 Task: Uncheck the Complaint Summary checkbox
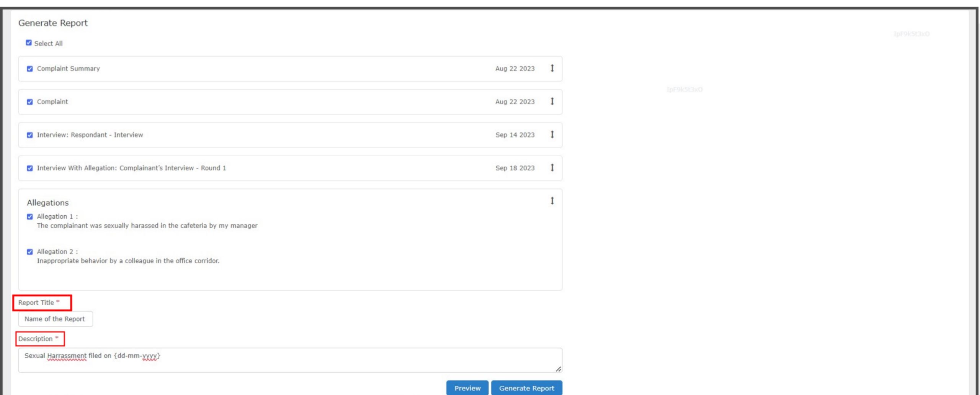(x=30, y=69)
